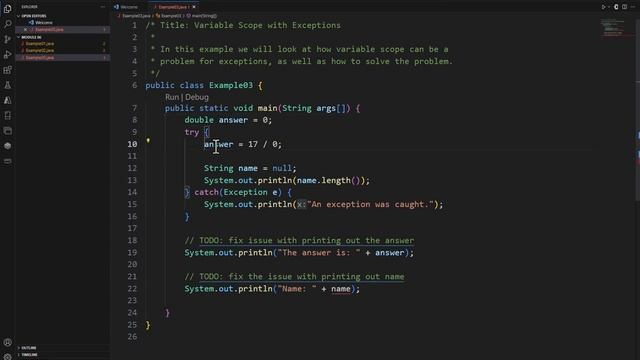
Task: Click 'Title: Variable Scope with Exceptions' comment
Action: pos(250,25)
